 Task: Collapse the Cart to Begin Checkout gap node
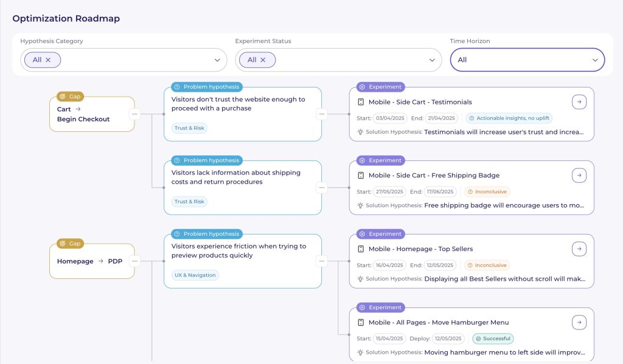[x=134, y=114]
